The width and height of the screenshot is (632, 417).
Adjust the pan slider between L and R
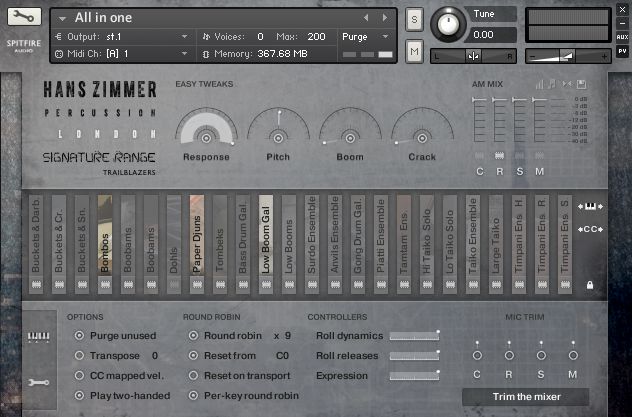pyautogui.click(x=473, y=56)
